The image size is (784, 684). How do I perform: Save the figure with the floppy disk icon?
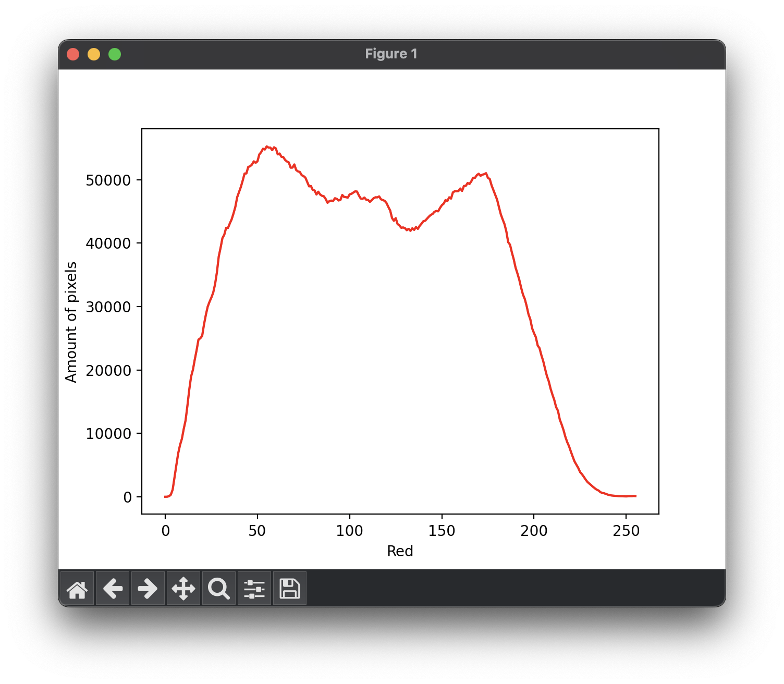point(290,589)
